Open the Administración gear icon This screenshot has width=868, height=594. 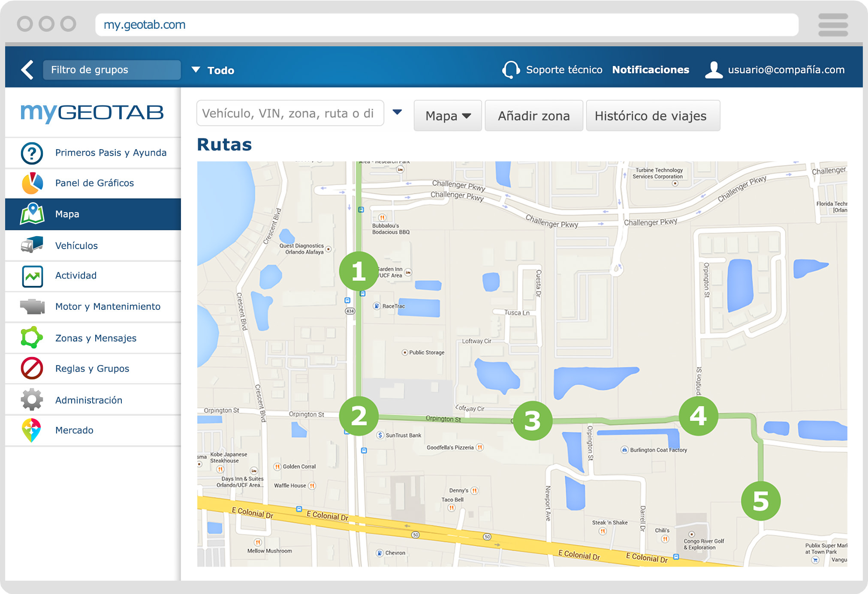[x=32, y=399]
